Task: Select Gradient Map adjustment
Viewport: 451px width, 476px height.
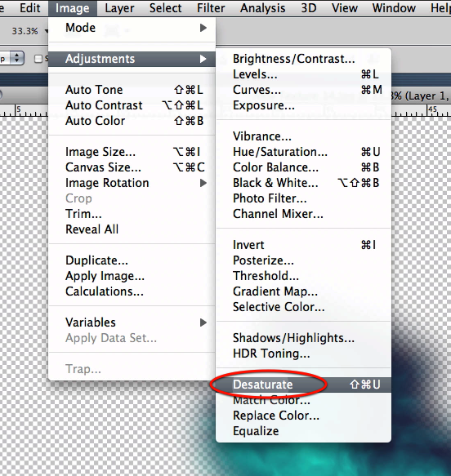Action: tap(303, 291)
